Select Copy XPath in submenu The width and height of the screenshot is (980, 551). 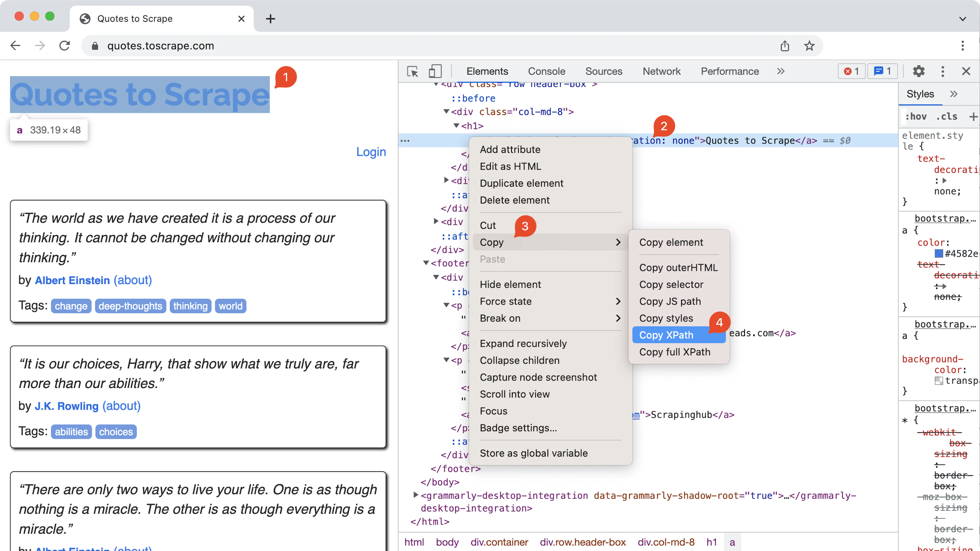679,335
